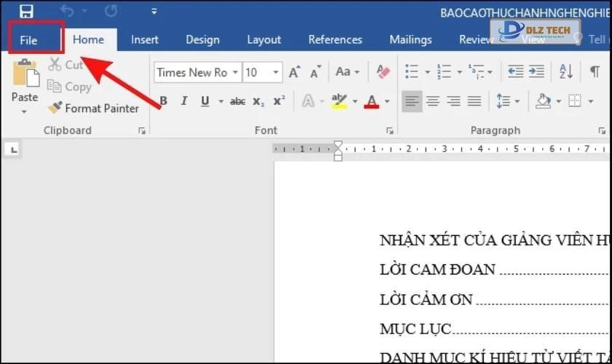Click the Increase Font Size icon
Image resolution: width=612 pixels, height=364 pixels.
pos(294,72)
